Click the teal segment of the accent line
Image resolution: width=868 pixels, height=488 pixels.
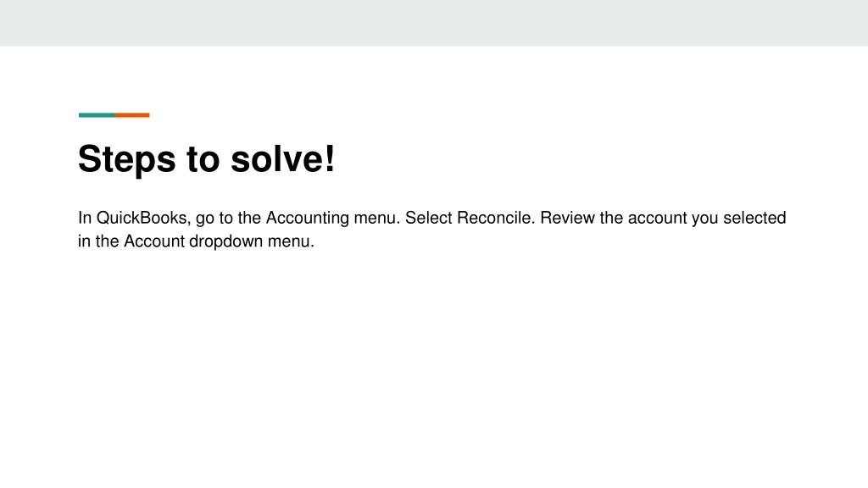tap(97, 115)
